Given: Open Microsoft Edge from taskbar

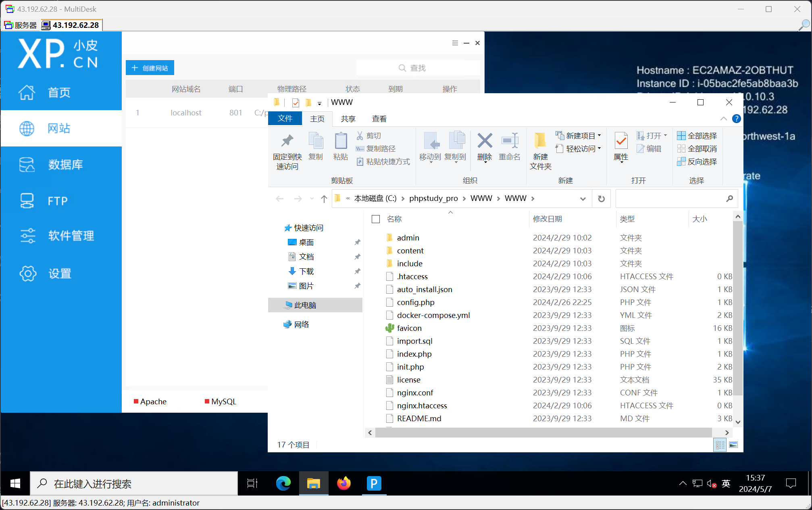Looking at the screenshot, I should pos(283,483).
